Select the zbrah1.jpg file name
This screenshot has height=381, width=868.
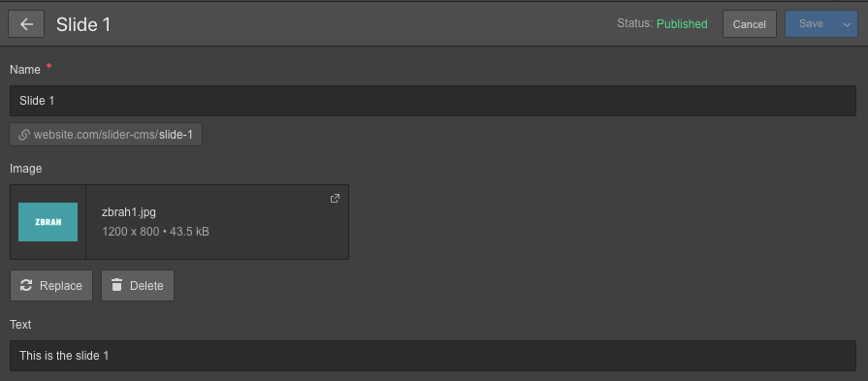(x=129, y=212)
